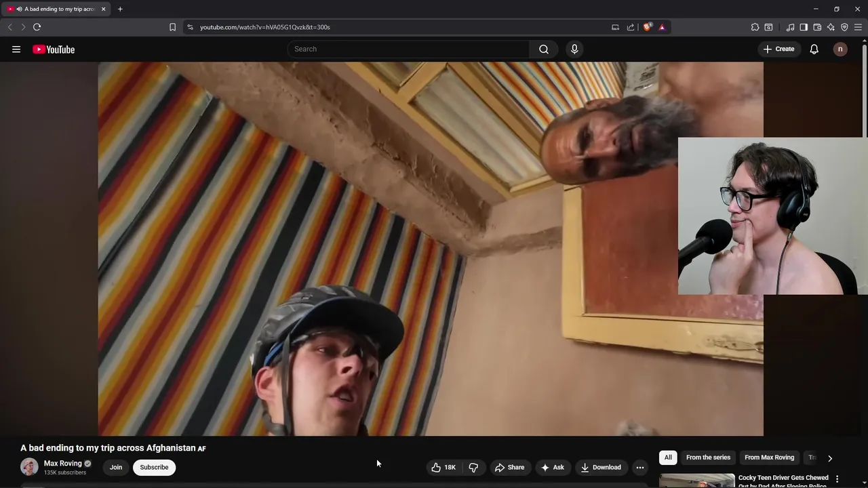Click the magnifier search button

pyautogui.click(x=544, y=49)
